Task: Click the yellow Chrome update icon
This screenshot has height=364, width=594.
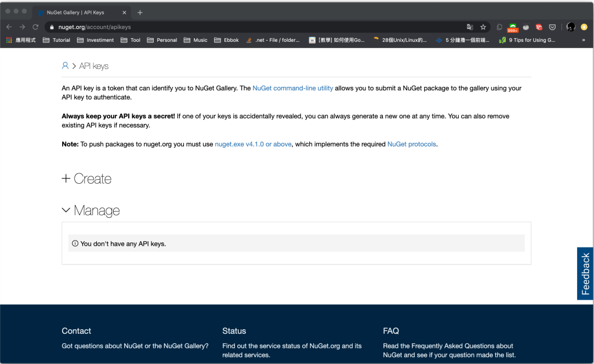Action: tap(584, 27)
